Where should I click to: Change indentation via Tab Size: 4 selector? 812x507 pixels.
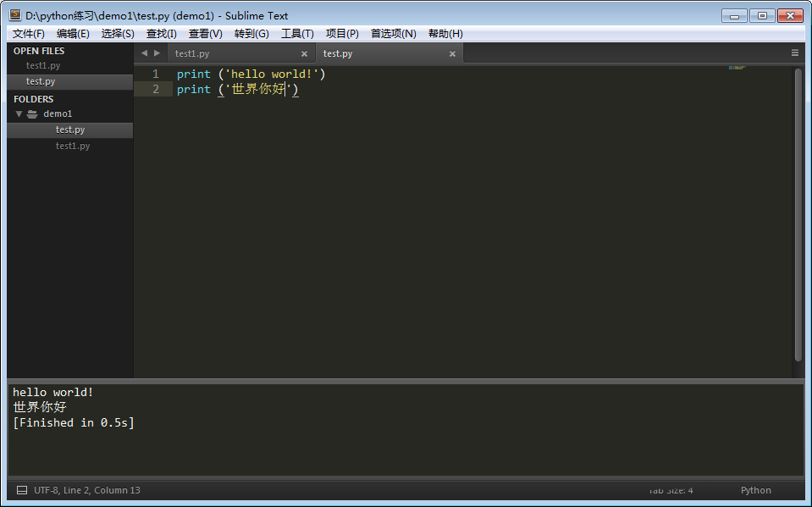pyautogui.click(x=671, y=490)
